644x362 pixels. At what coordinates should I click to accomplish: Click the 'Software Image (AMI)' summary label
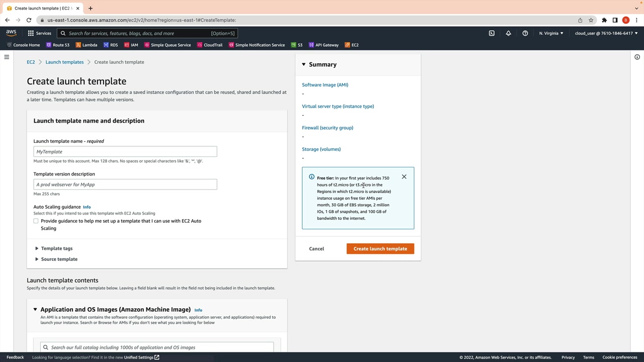pos(325,85)
